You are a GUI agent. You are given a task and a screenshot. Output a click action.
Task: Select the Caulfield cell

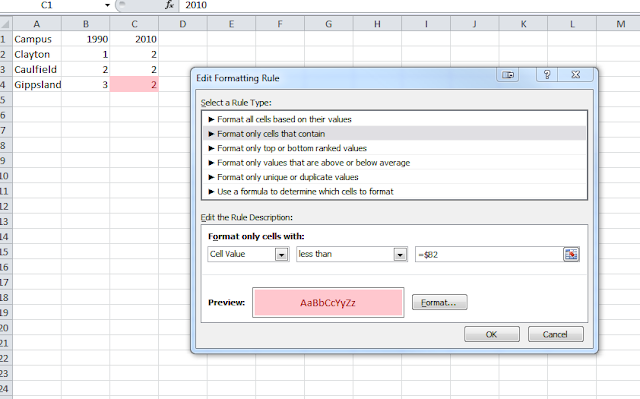37,69
